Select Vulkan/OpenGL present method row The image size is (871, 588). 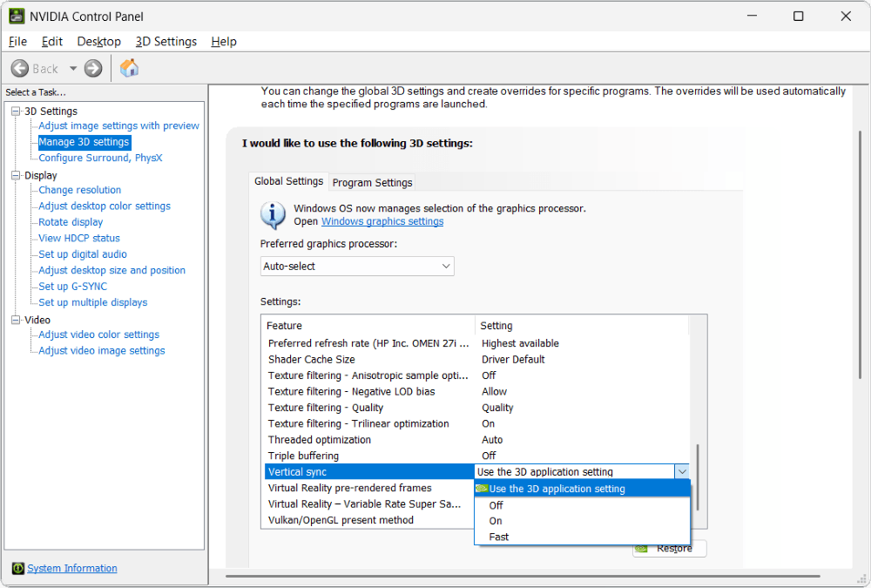click(369, 520)
